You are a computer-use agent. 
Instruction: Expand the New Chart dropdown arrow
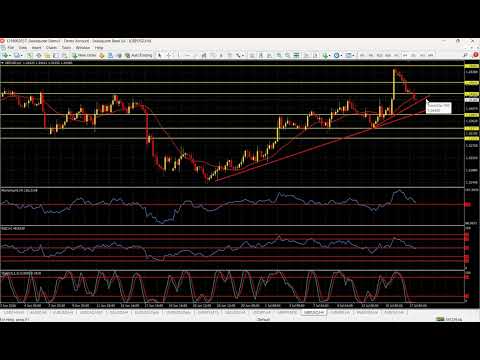(10, 55)
